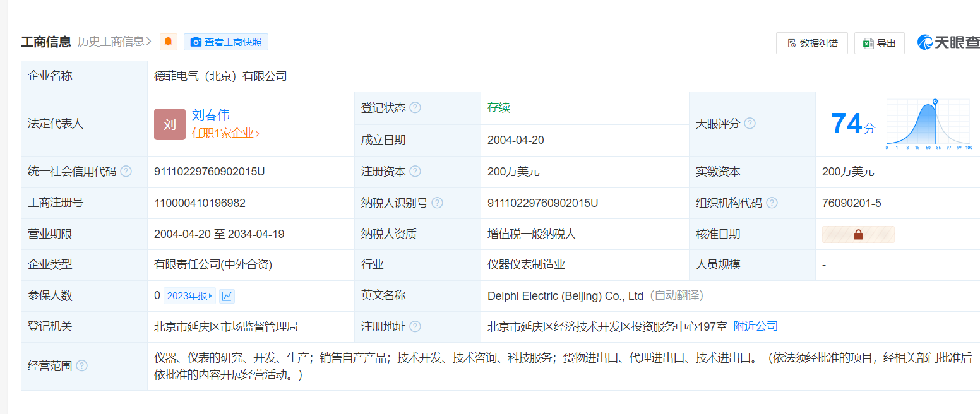The height and width of the screenshot is (414, 980).
Task: Click the 天眼查 logo
Action: (x=948, y=43)
